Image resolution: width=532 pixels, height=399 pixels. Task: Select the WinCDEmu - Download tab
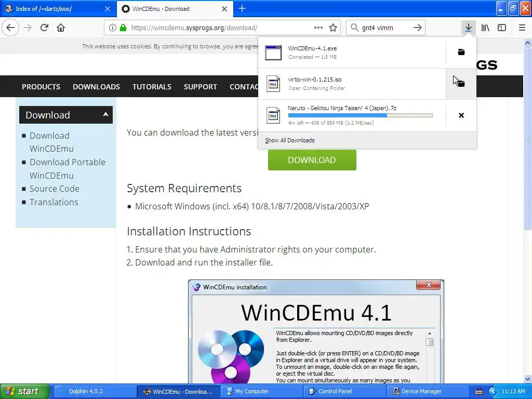click(x=175, y=9)
